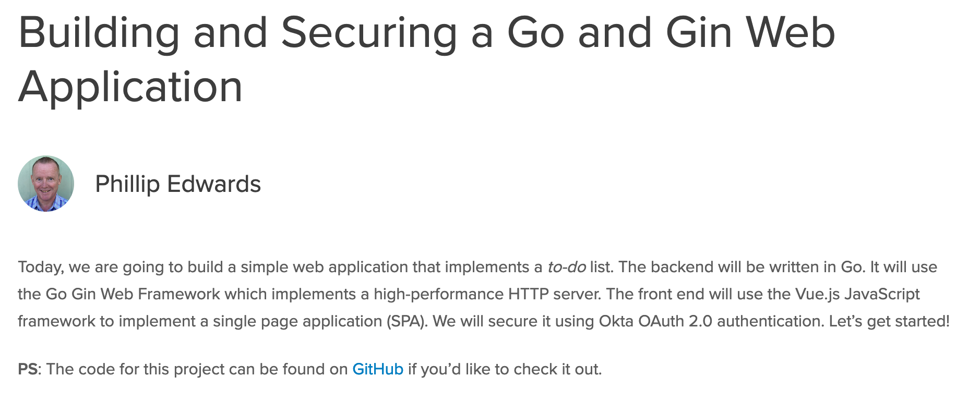
Task: Click the word JavaScript in the paragraph
Action: pos(882,294)
